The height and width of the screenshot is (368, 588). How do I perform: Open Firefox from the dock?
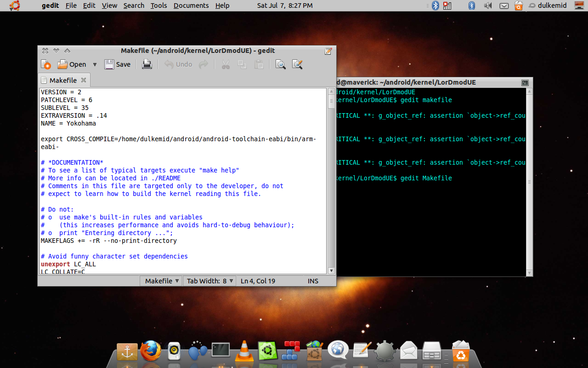click(151, 351)
